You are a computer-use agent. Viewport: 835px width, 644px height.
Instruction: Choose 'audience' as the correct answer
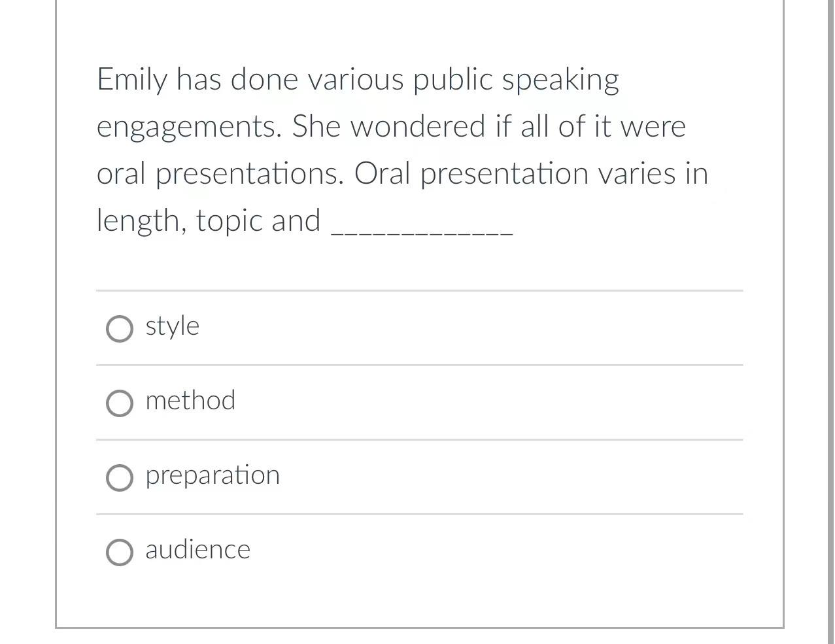coord(119,552)
